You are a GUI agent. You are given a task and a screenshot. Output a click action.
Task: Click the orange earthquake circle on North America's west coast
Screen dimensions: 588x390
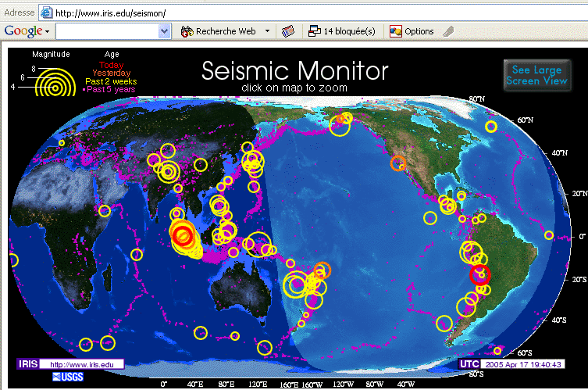click(398, 163)
